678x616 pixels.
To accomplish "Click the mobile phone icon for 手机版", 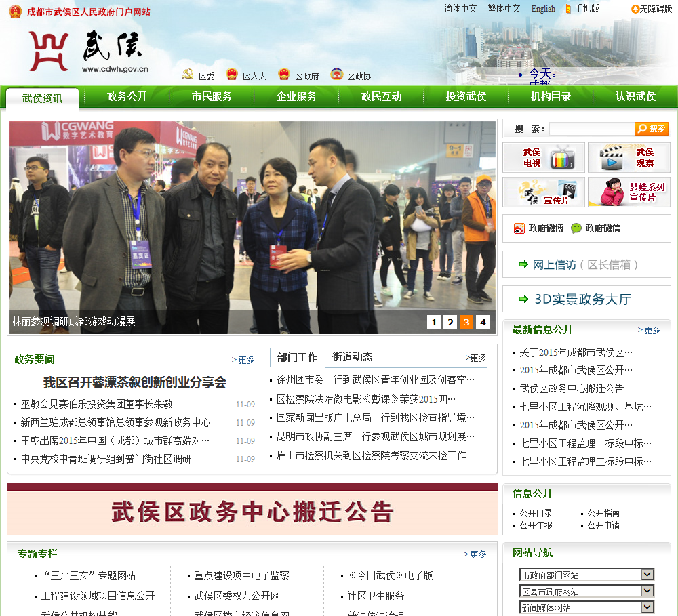I will tap(568, 9).
